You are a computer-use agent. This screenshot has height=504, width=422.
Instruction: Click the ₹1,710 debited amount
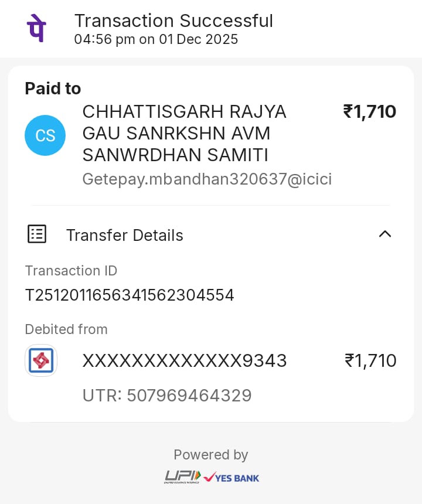[x=370, y=360]
